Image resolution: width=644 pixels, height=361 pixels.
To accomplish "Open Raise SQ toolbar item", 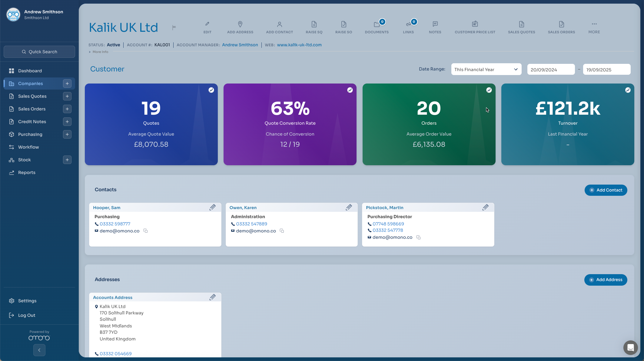I will pos(314,27).
